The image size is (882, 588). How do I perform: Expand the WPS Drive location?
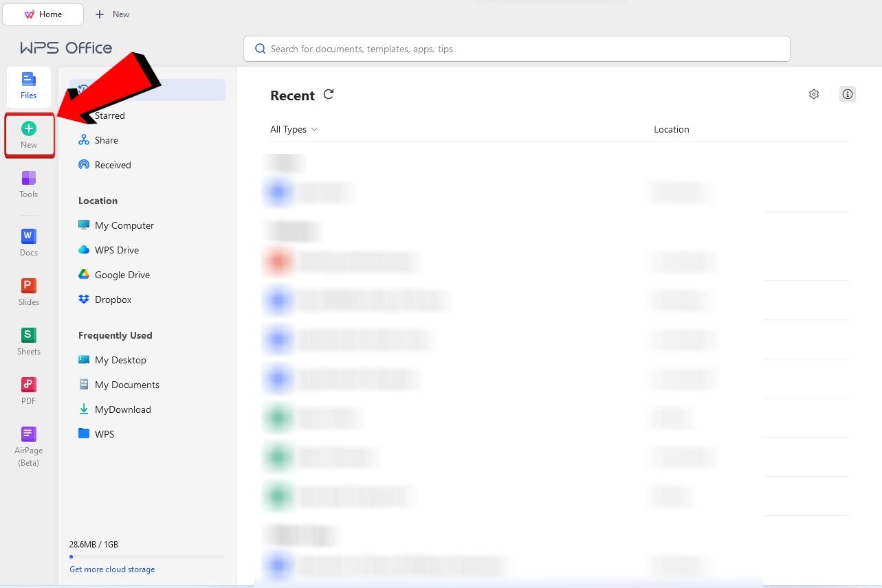[116, 250]
